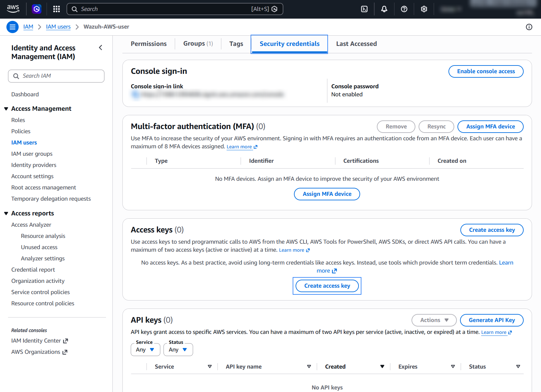This screenshot has height=392, width=541.
Task: Switch to the Permissions tab
Action: 149,44
